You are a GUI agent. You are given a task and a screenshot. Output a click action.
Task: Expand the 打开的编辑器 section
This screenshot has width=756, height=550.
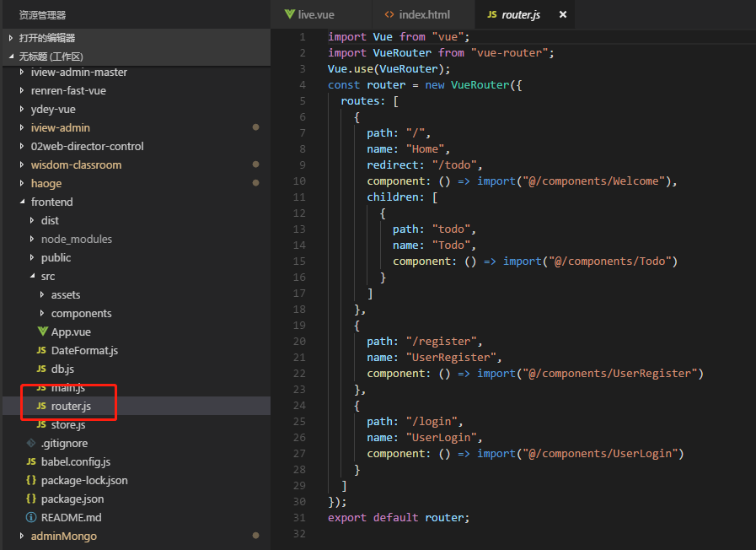[x=46, y=38]
